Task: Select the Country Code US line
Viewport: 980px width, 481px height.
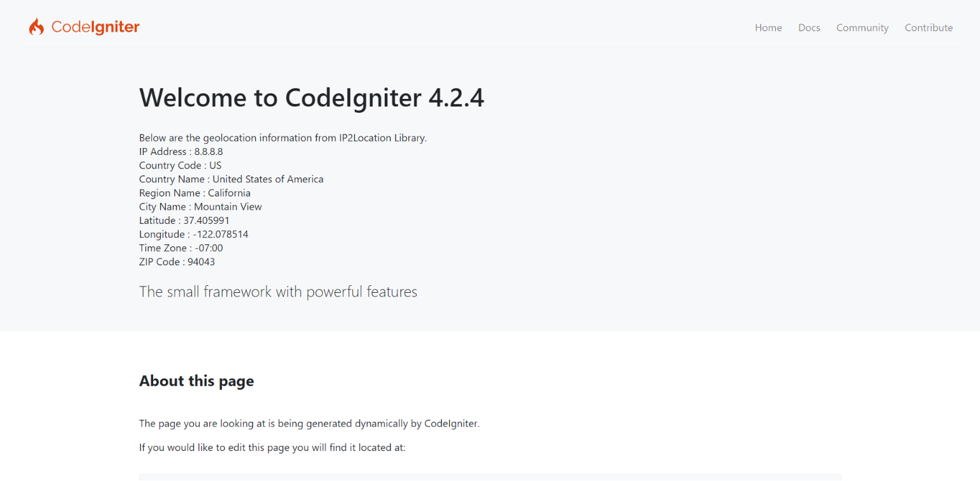Action: pyautogui.click(x=181, y=165)
